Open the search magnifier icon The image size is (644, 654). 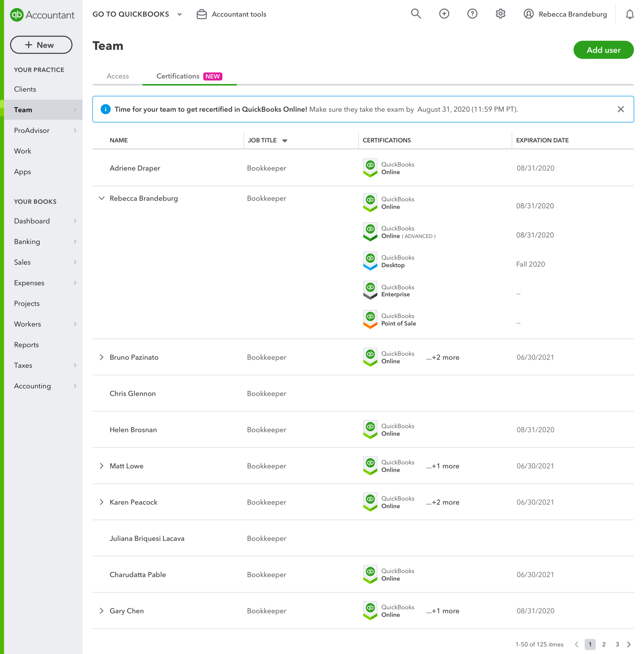click(x=416, y=14)
